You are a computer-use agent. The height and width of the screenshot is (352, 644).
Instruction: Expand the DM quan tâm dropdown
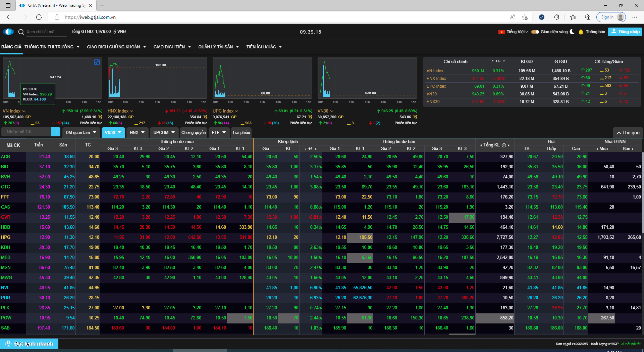tap(81, 132)
